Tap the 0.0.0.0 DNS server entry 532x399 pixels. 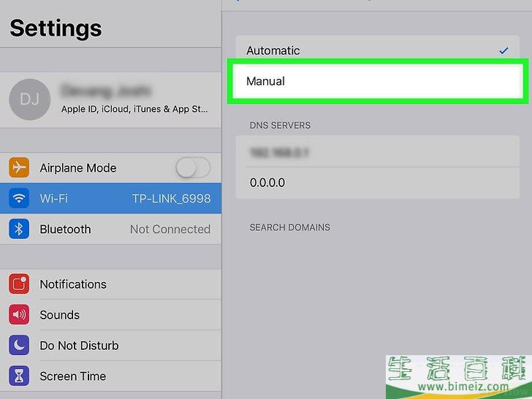pos(378,183)
